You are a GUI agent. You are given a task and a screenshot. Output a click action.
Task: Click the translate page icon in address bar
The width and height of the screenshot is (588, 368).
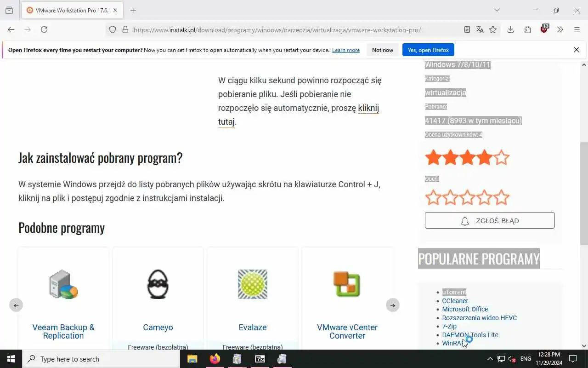pyautogui.click(x=480, y=29)
